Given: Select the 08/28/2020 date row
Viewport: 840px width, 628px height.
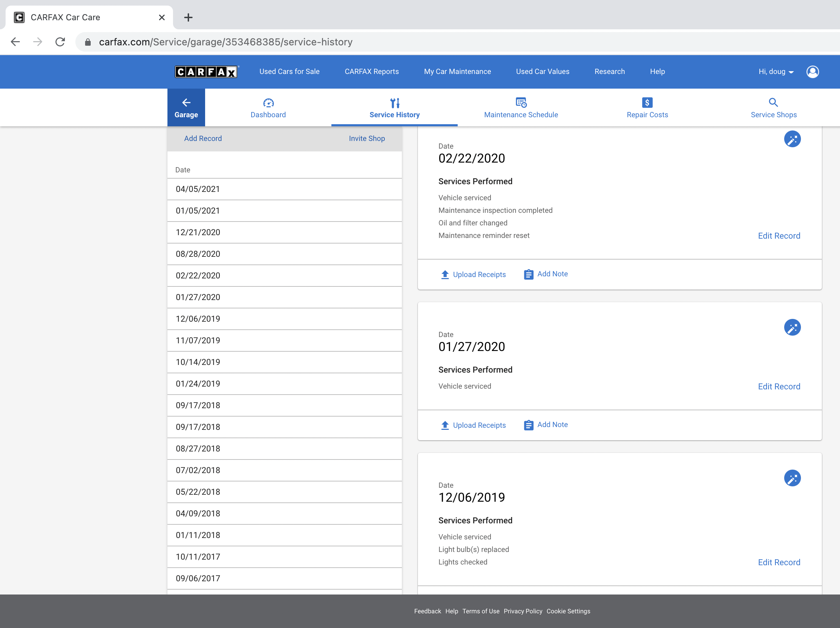Looking at the screenshot, I should pyautogui.click(x=284, y=254).
